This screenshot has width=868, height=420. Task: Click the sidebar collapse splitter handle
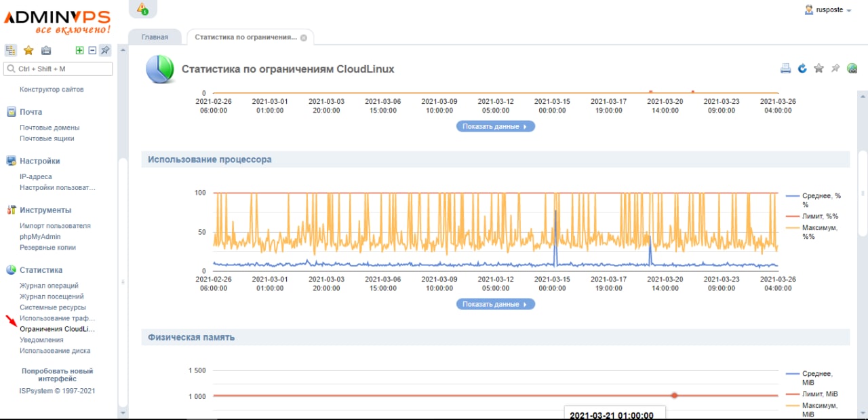coord(123,282)
